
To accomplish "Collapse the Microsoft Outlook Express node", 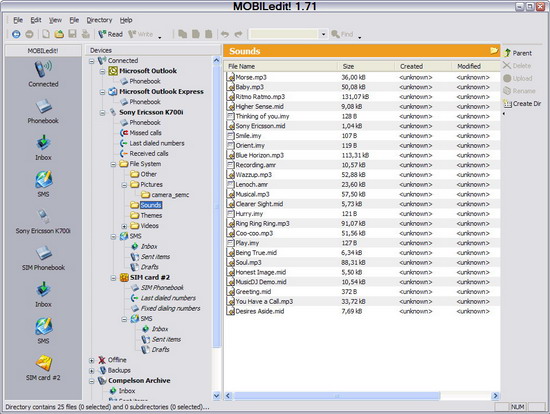I will tap(102, 92).
